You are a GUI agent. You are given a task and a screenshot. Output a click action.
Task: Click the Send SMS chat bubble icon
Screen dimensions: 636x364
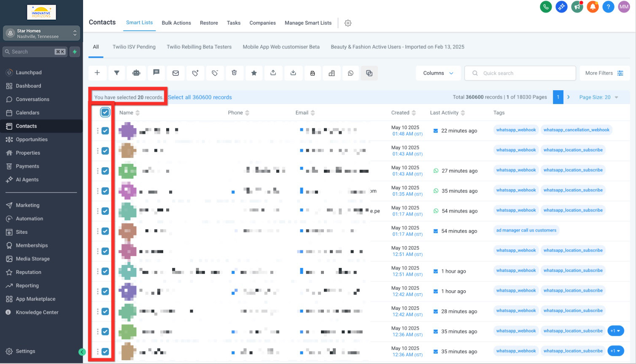point(156,73)
